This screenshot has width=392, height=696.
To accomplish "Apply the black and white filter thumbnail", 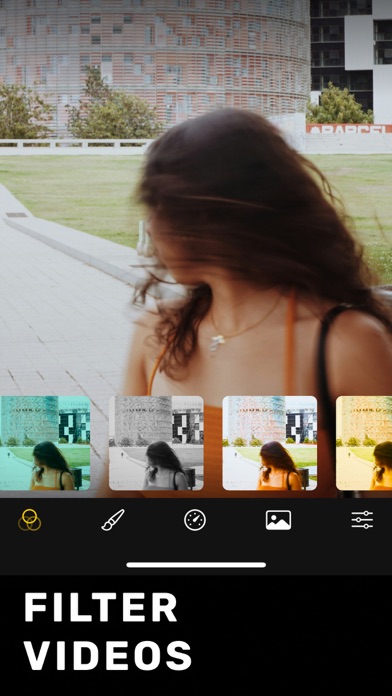I will click(156, 443).
